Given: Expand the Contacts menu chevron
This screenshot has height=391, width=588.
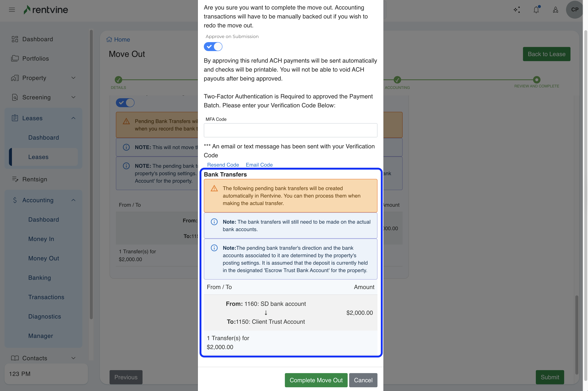Looking at the screenshot, I should (73, 358).
